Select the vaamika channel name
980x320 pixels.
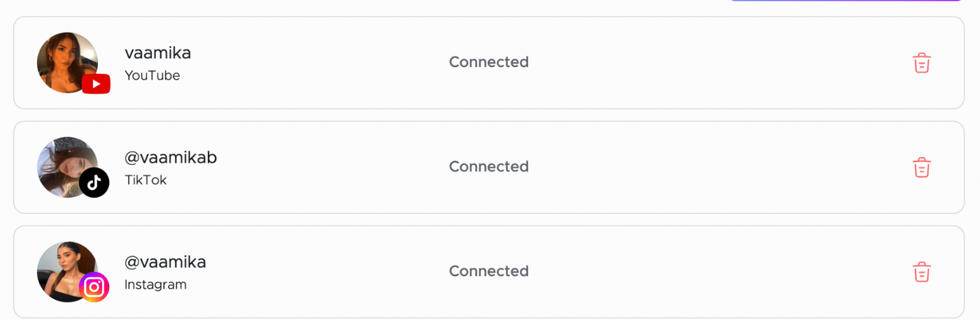pyautogui.click(x=157, y=53)
